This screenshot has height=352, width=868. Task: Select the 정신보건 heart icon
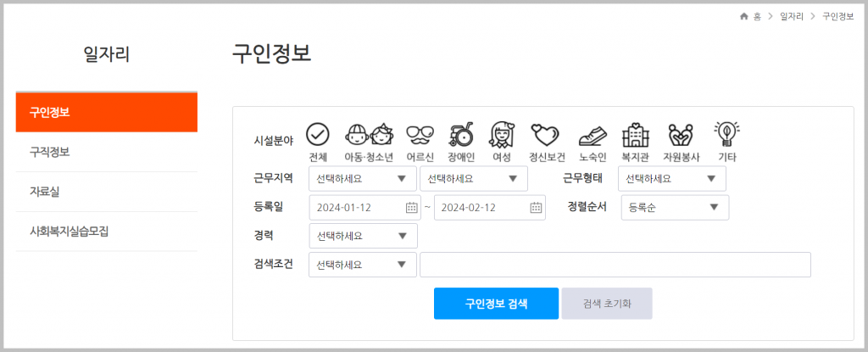pos(545,134)
